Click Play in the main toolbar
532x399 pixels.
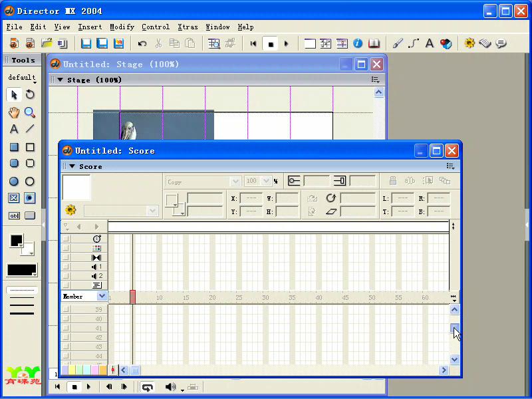click(287, 43)
